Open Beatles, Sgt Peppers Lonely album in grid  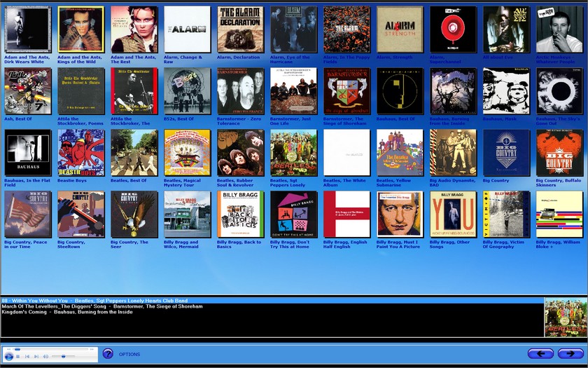293,153
